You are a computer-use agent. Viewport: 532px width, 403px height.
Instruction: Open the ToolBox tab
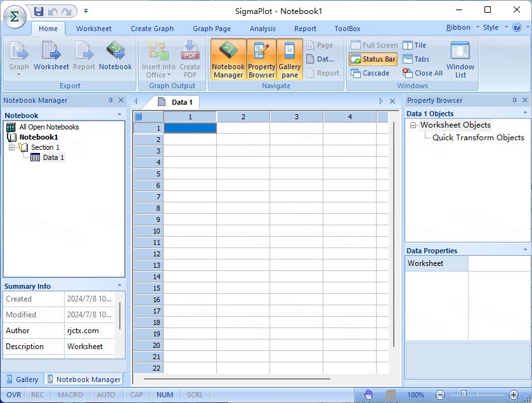coord(347,29)
